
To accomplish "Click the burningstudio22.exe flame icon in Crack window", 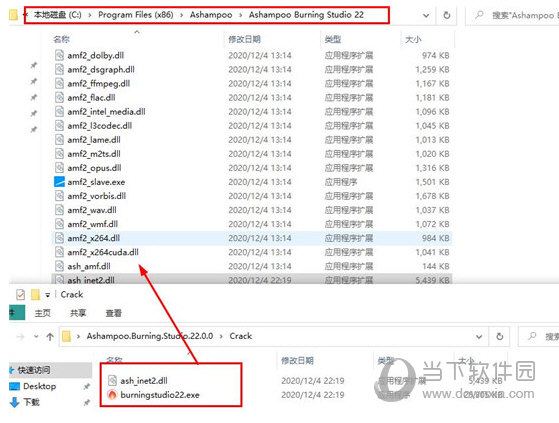I will [112, 394].
